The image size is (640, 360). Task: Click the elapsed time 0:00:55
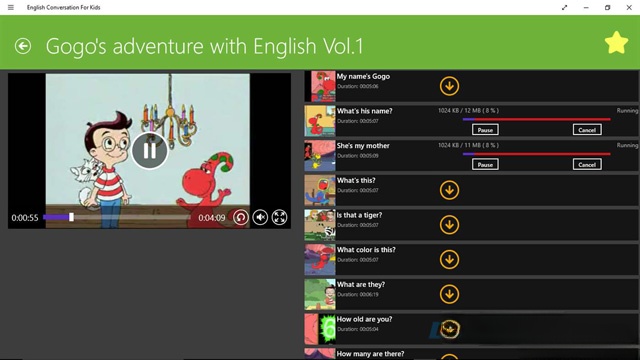click(x=25, y=218)
